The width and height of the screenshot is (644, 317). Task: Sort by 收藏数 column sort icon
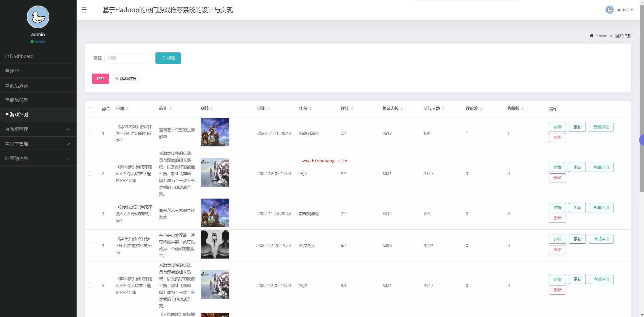click(x=523, y=109)
